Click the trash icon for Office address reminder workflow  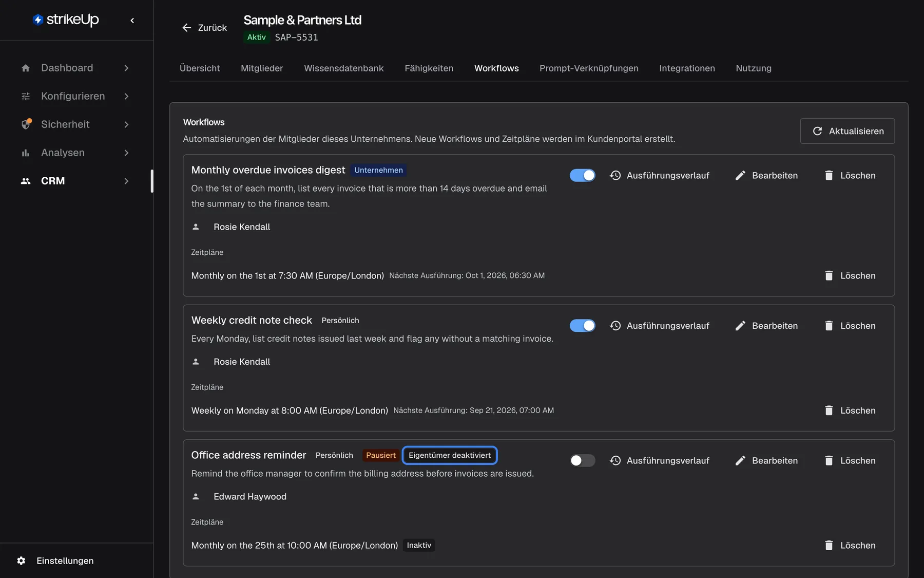pos(829,461)
